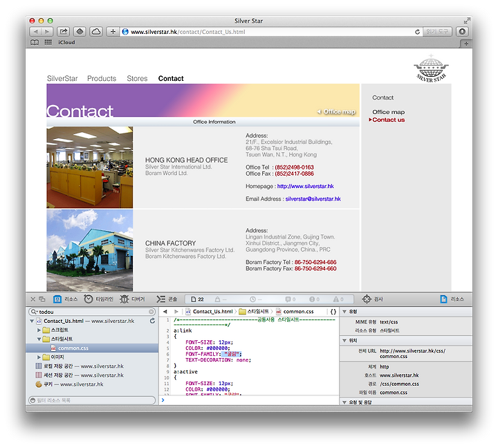Collapse the Contact_Us.html resource tree

32,321
